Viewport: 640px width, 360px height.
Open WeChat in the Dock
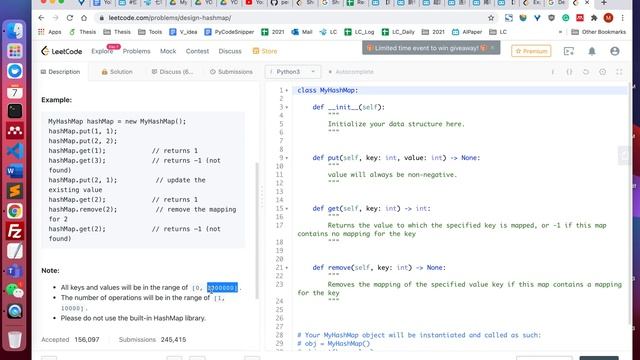[x=15, y=290]
